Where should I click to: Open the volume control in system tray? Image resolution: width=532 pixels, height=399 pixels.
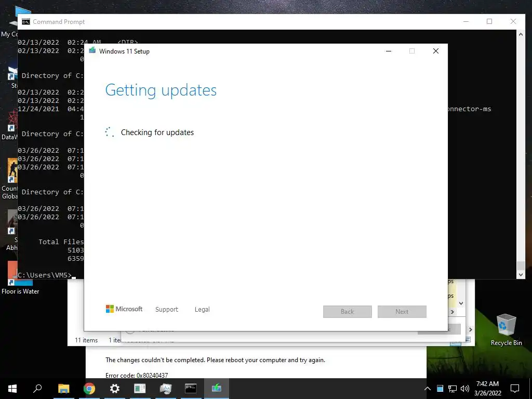click(465, 389)
